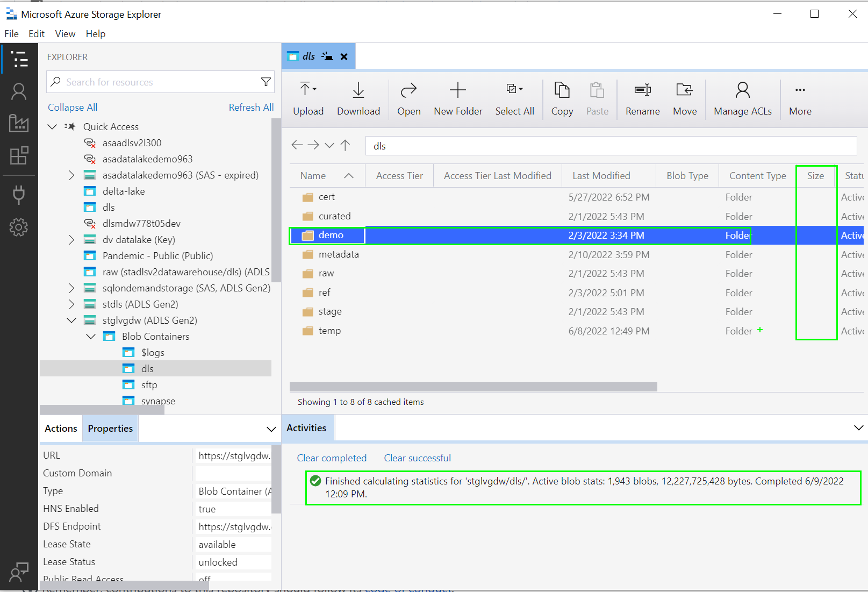Click the filter icon in the search box
The image size is (868, 592).
[x=266, y=82]
